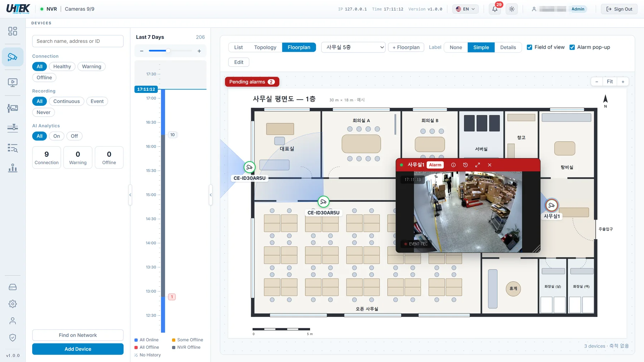
Task: Set AI Analytics filter to On
Action: point(57,136)
